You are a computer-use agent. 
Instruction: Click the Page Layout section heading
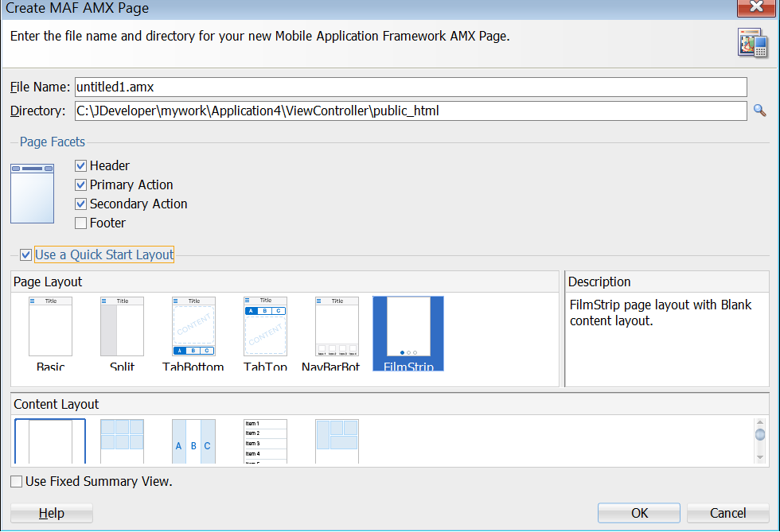click(48, 282)
